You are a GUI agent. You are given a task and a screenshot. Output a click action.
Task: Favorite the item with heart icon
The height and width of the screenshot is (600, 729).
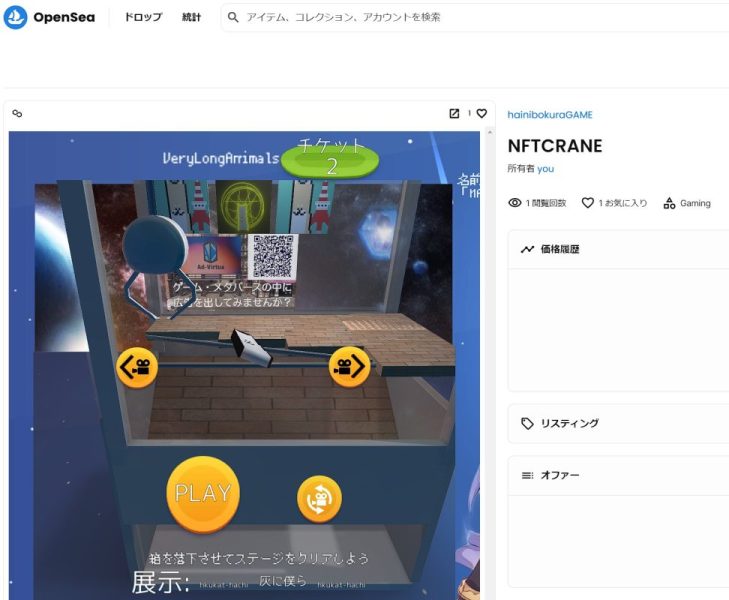click(482, 114)
